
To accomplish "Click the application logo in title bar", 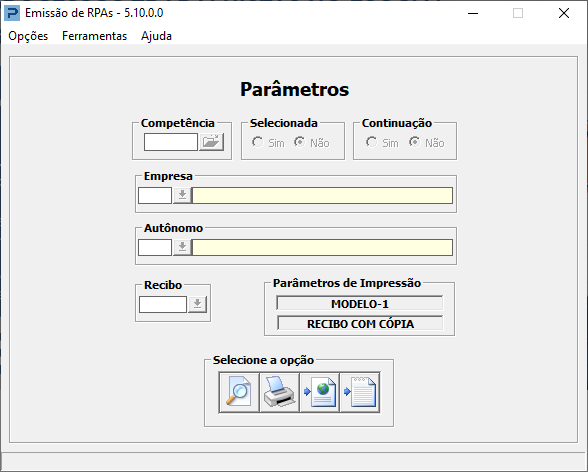I will [12, 13].
